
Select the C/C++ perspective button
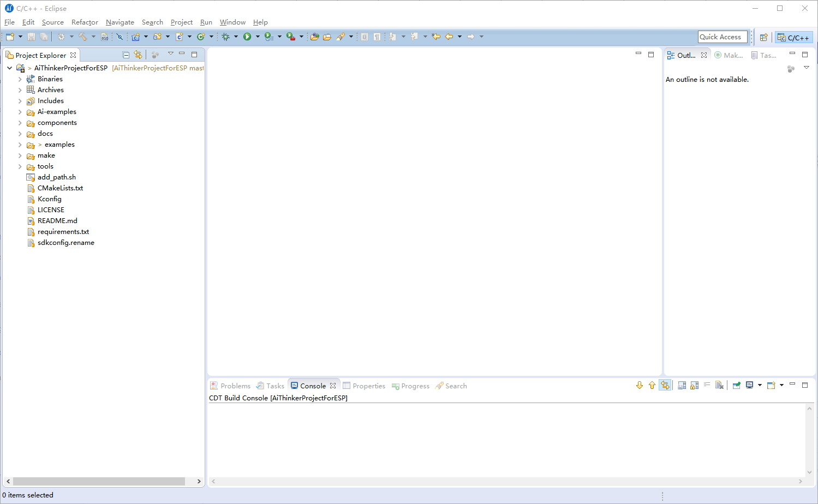794,37
